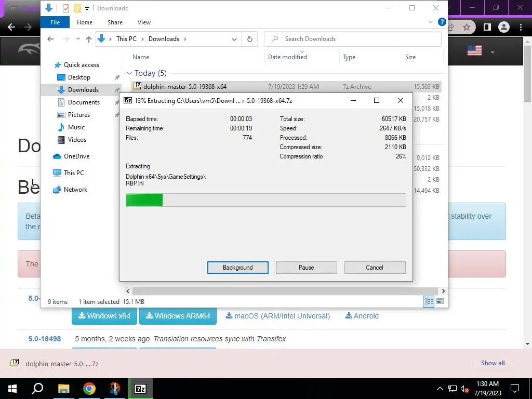Viewport: 532px width, 399px height.
Task: Open 5.0-18498 version link
Action: pos(45,339)
